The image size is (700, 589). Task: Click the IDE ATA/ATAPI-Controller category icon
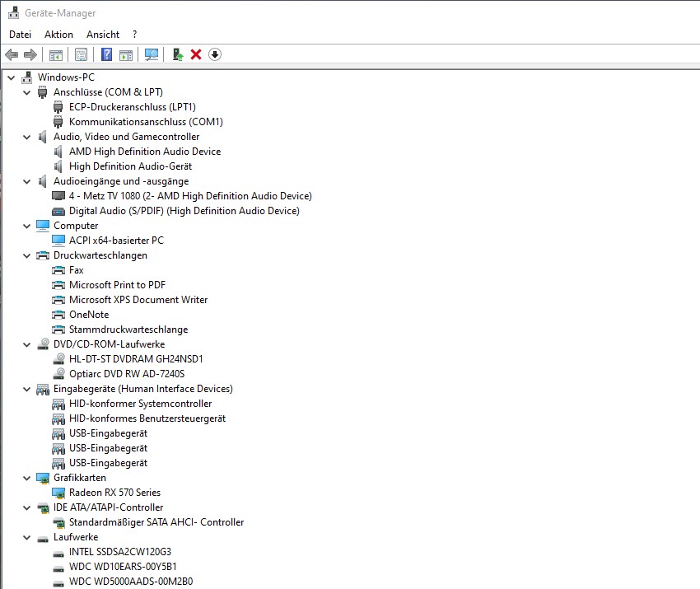tap(43, 507)
